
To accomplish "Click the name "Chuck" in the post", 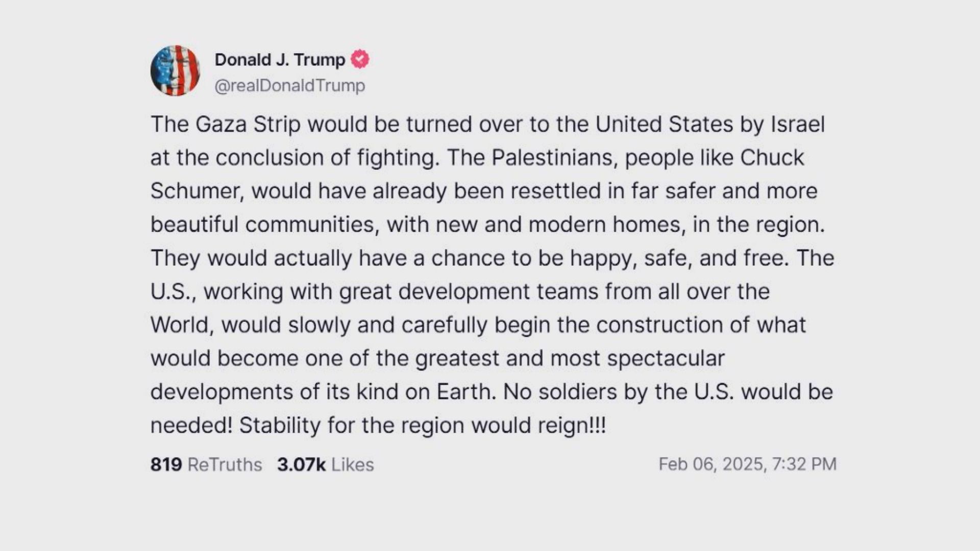I will pos(772,158).
